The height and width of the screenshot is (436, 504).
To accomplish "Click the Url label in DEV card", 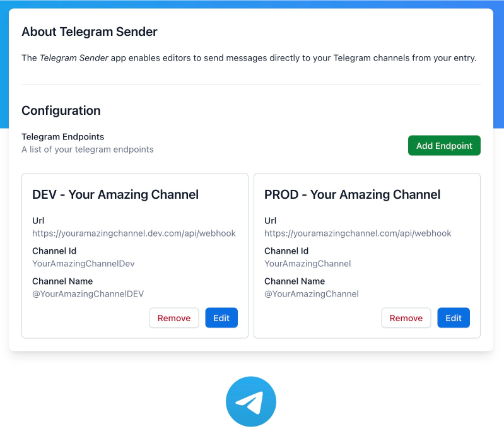I will click(x=38, y=221).
